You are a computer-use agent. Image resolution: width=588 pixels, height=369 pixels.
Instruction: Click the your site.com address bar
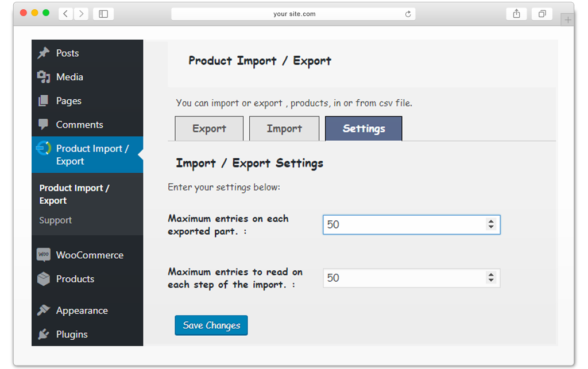tap(293, 14)
